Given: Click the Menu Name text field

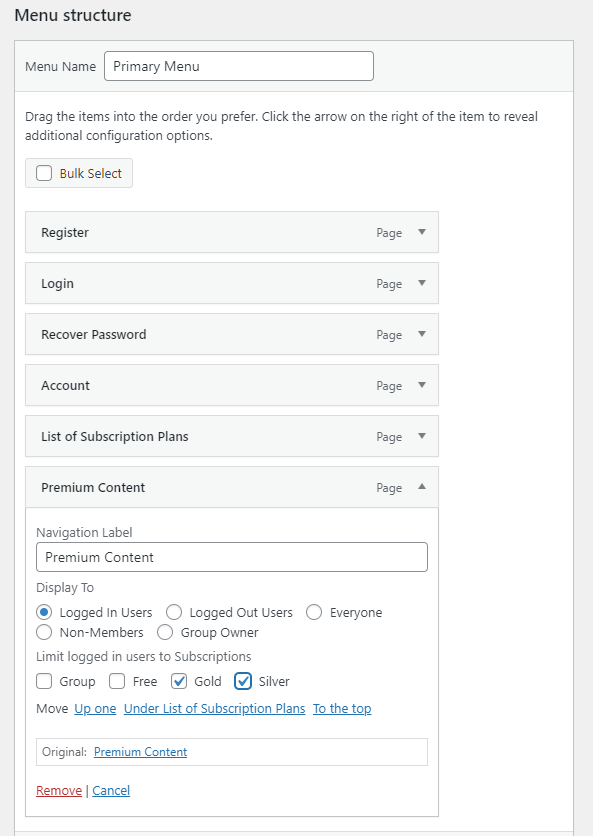Looking at the screenshot, I should [x=239, y=66].
